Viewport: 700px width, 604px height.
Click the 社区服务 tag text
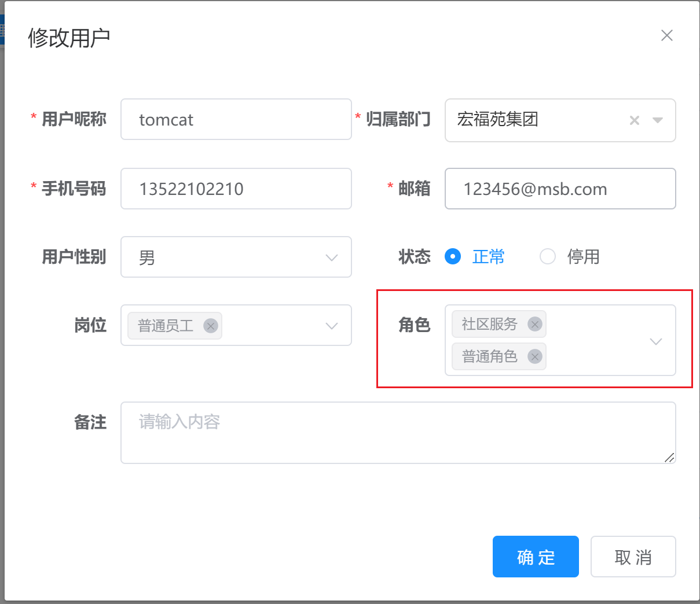(490, 324)
